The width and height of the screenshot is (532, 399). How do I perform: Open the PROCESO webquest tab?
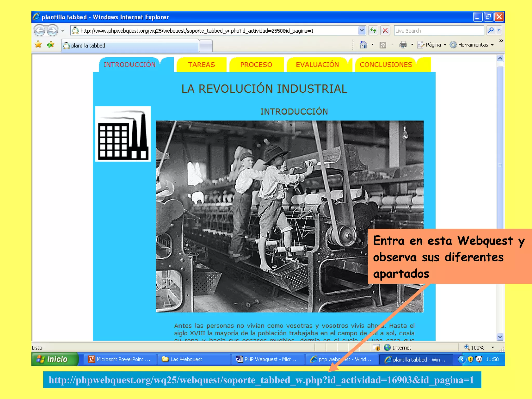[256, 64]
